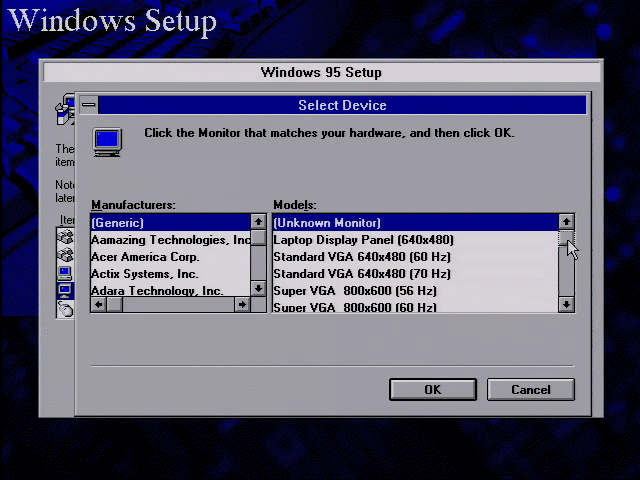Select display adapter icon in Setup window list
Viewport: 640px width, 480px height.
point(66,273)
